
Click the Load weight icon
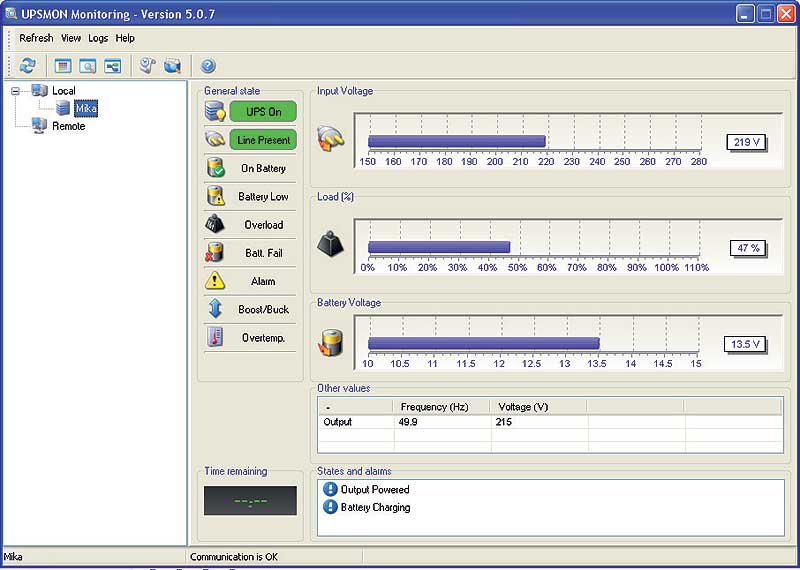pos(330,243)
